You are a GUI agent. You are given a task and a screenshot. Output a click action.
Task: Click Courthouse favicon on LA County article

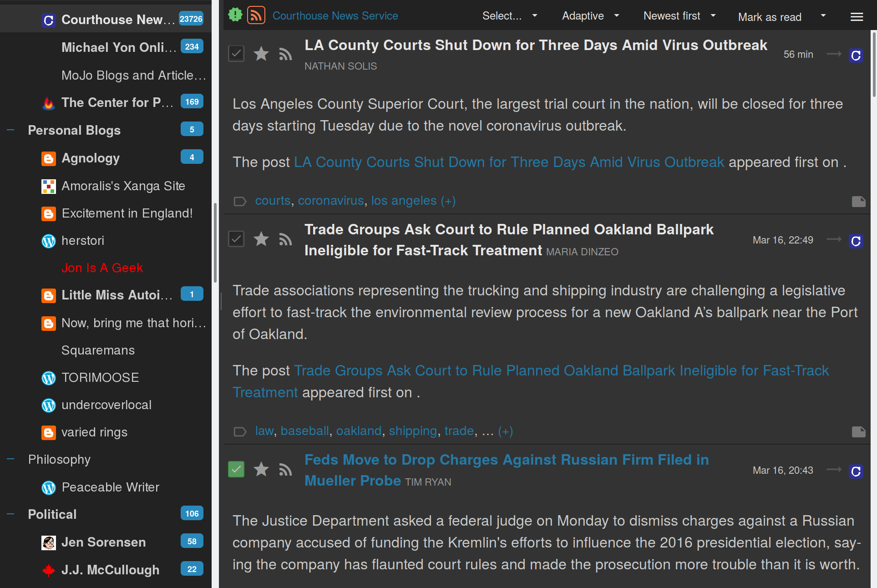click(856, 56)
